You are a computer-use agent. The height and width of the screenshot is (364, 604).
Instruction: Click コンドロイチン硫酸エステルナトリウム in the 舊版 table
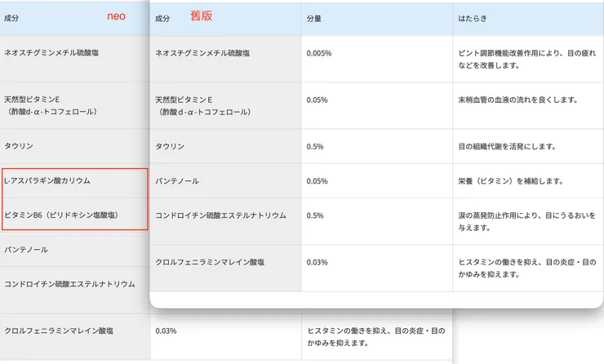point(220,215)
